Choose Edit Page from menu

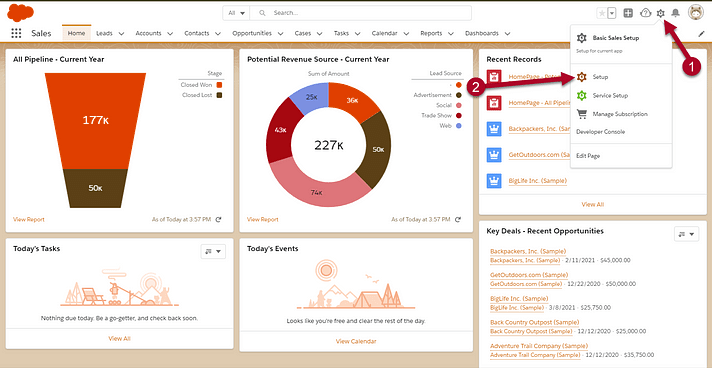coord(588,156)
